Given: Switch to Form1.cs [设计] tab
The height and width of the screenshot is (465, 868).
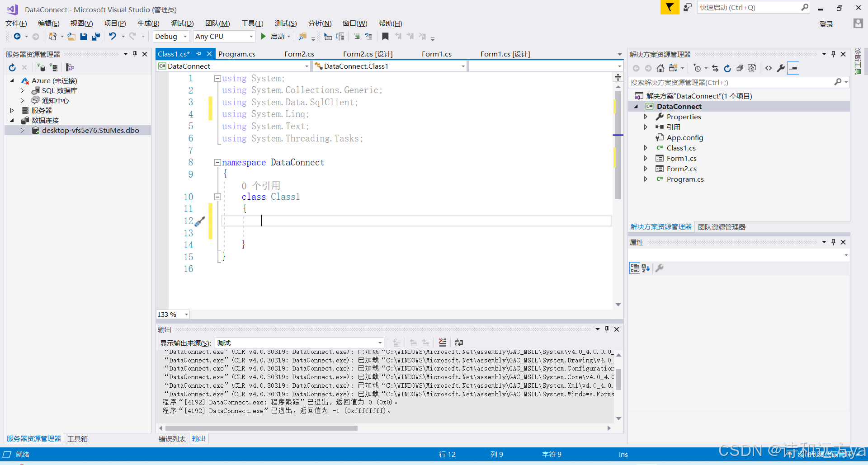Looking at the screenshot, I should coord(505,54).
